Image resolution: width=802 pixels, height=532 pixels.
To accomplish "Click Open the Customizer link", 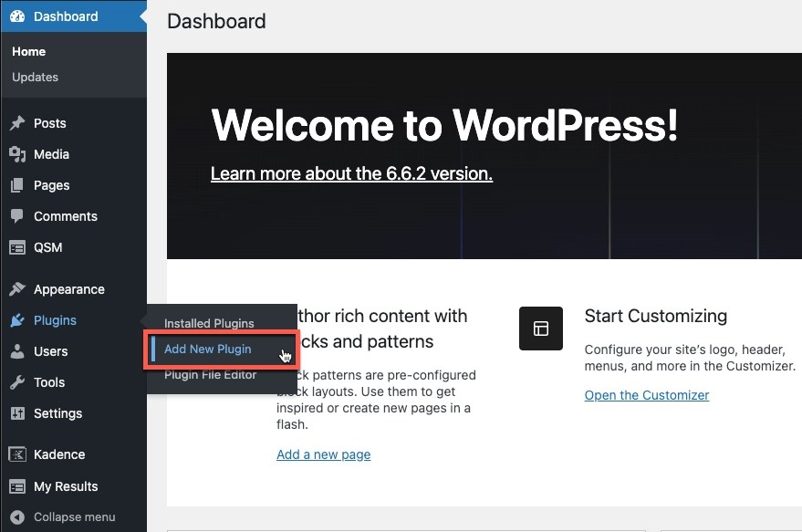I will point(647,395).
